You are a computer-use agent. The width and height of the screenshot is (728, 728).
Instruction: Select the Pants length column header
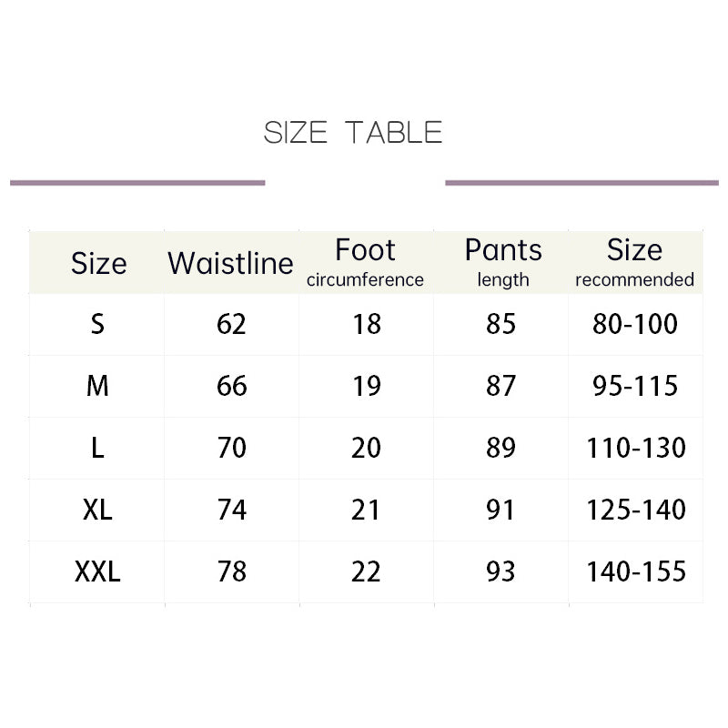click(502, 262)
